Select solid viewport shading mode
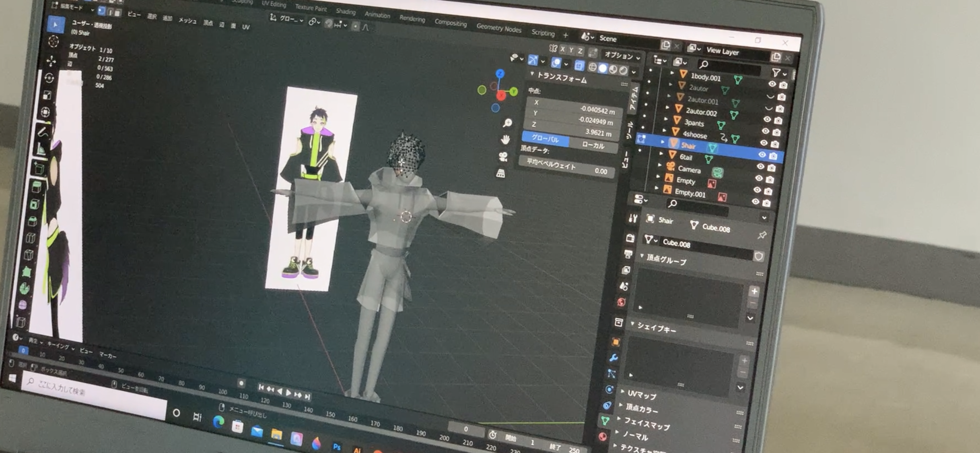This screenshot has width=980, height=453. click(603, 68)
